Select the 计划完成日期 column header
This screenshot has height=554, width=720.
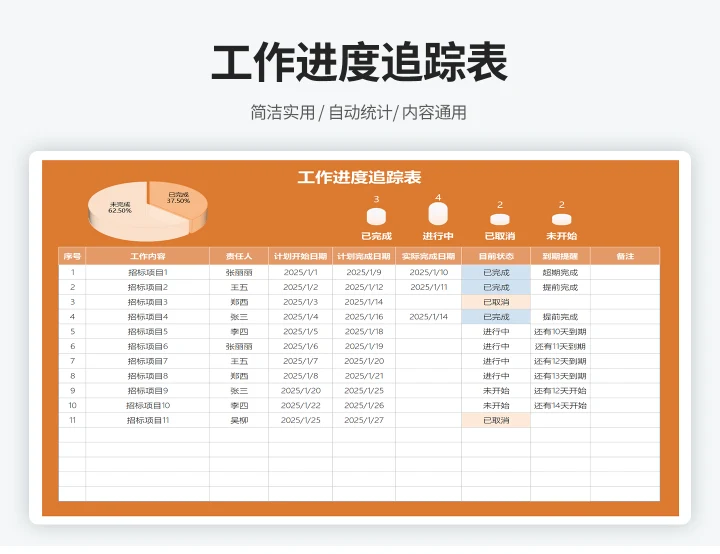(364, 256)
